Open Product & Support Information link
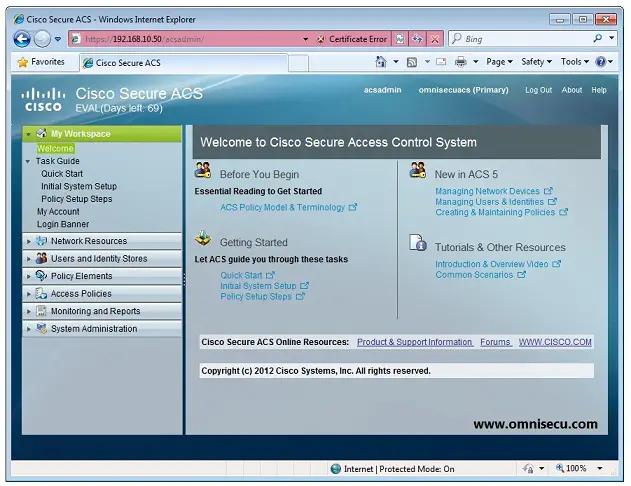631x486 pixels. coord(414,342)
